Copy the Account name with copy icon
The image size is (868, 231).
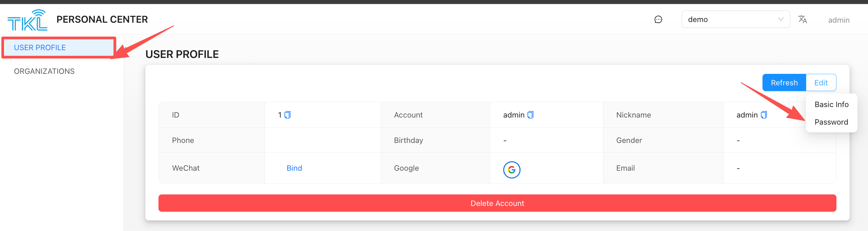(530, 115)
